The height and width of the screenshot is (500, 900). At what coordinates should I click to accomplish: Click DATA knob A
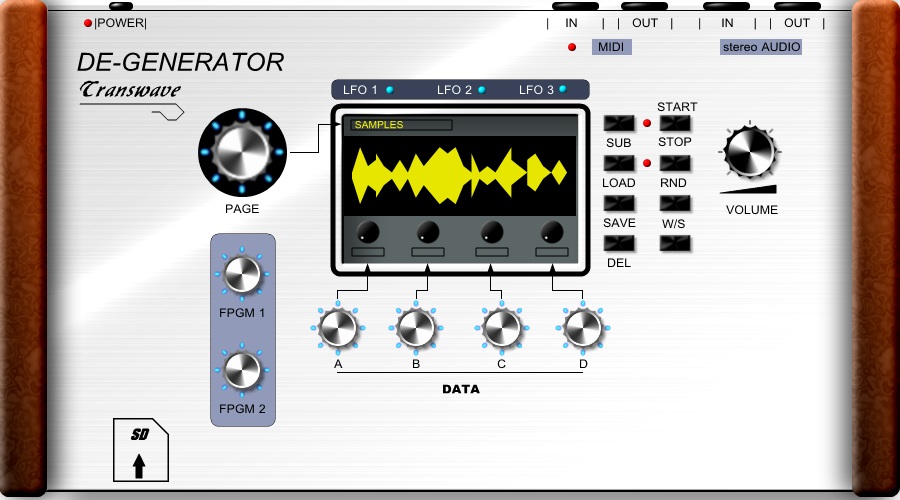pyautogui.click(x=338, y=327)
